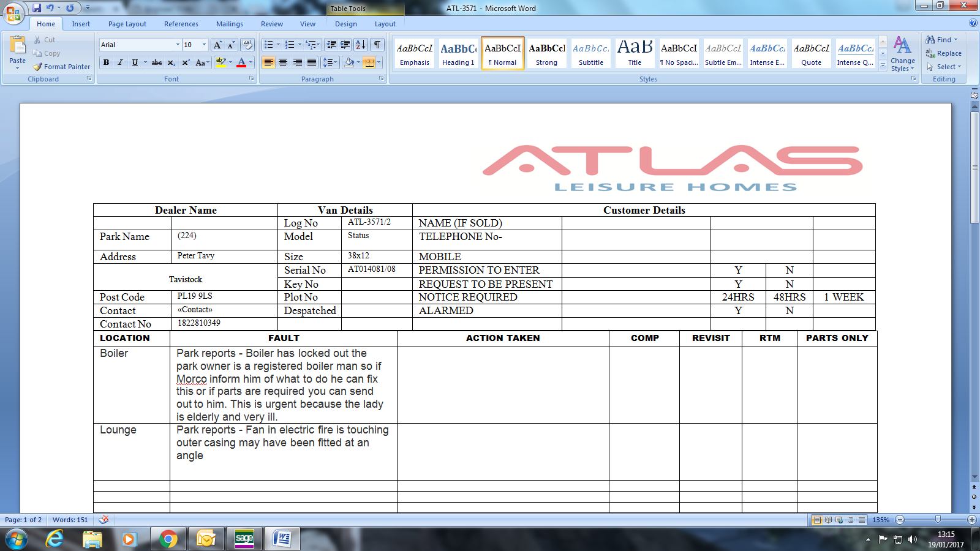980x551 pixels.
Task: Click the vertical scrollbar down arrow
Action: click(974, 477)
